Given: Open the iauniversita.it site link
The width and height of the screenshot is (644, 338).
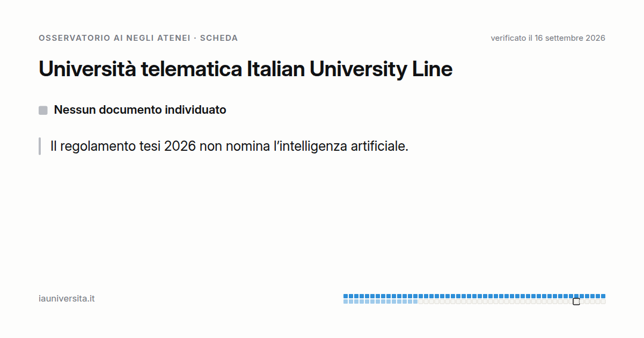Looking at the screenshot, I should (67, 299).
